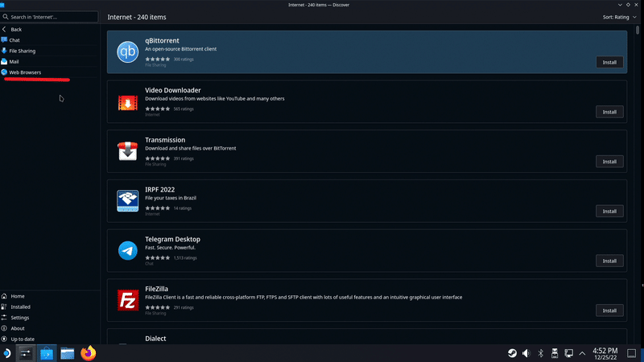Open the About page

(49, 328)
